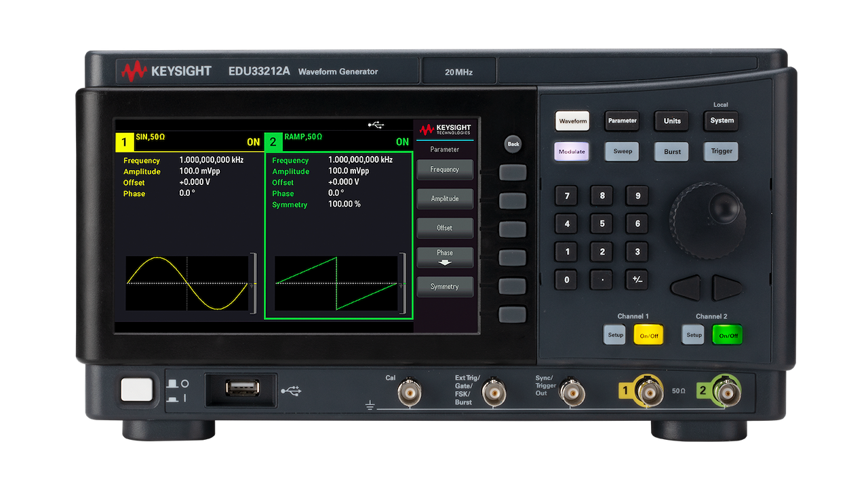Toggle the yellow Channel 1 On/Off key

[648, 335]
